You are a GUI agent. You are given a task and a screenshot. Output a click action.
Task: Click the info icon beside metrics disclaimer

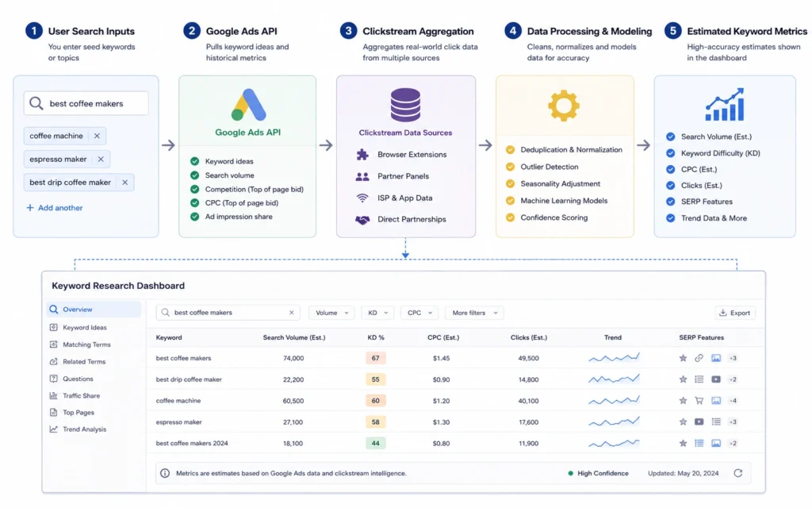165,473
